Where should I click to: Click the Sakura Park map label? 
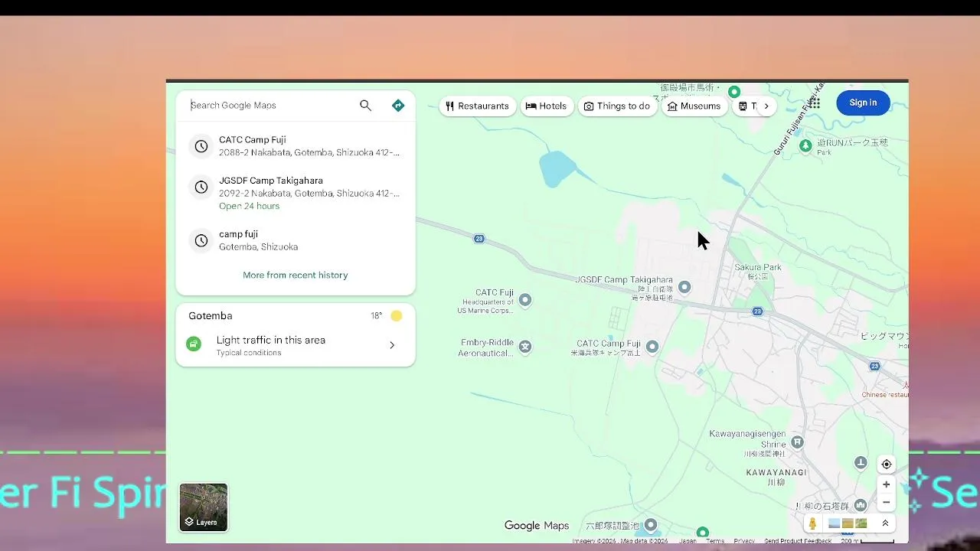[758, 267]
